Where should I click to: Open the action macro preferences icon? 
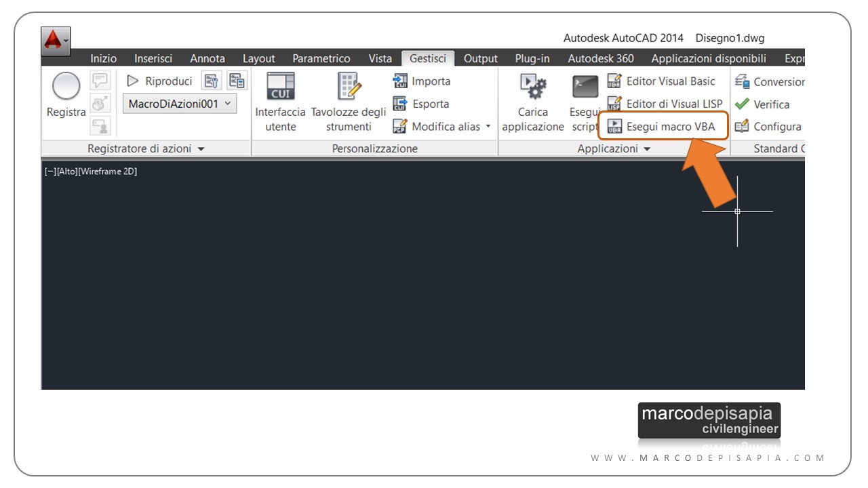[211, 81]
